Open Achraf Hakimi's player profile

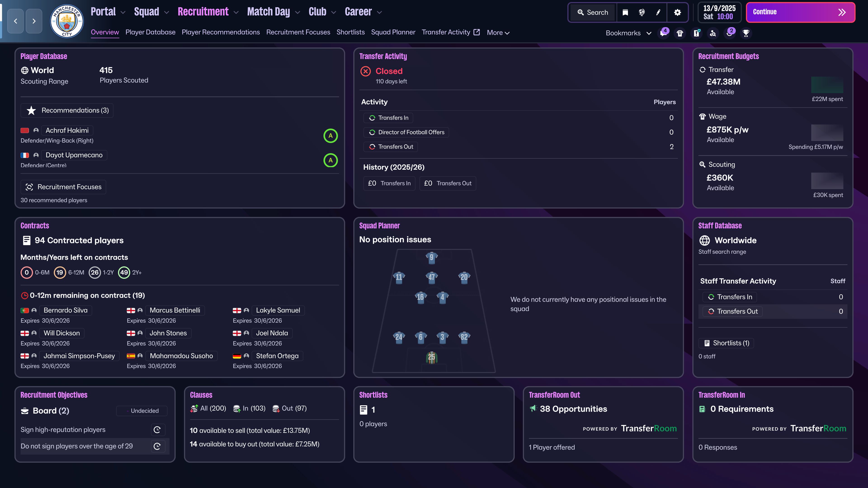pos(67,130)
